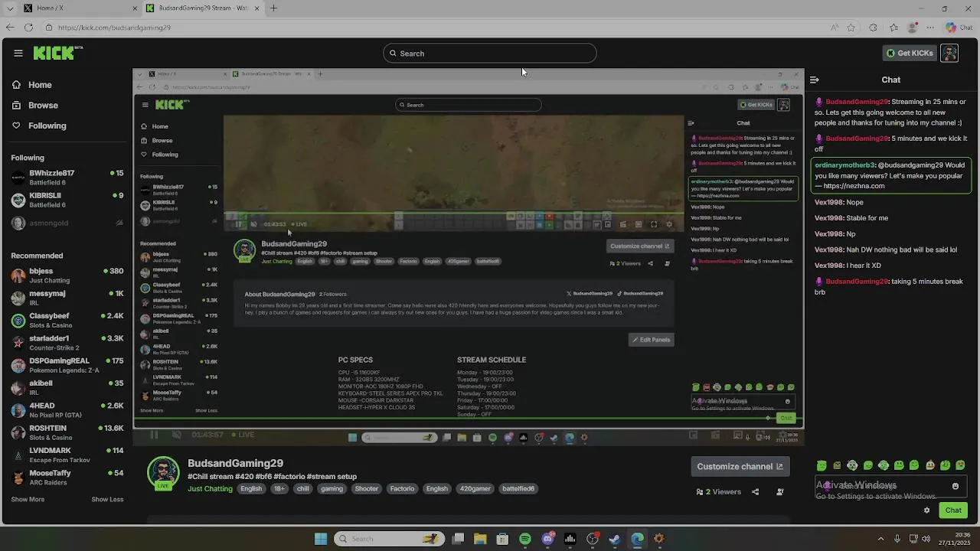
Task: Show hidden system tray icons
Action: 880,539
